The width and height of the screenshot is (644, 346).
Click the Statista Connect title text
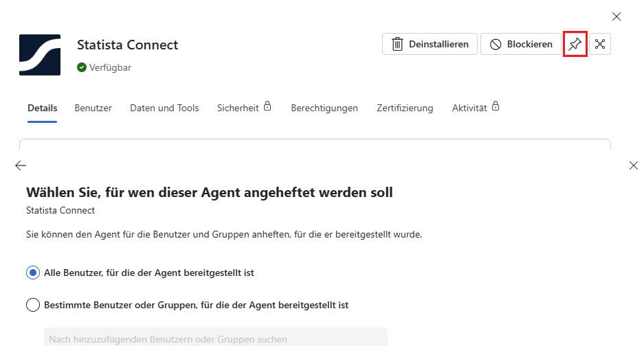[127, 45]
